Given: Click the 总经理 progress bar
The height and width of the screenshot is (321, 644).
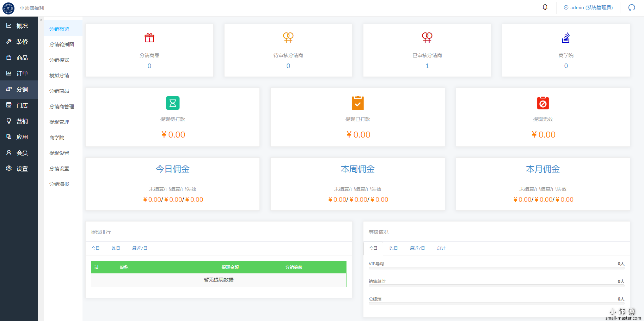Looking at the screenshot, I should pos(496,303).
